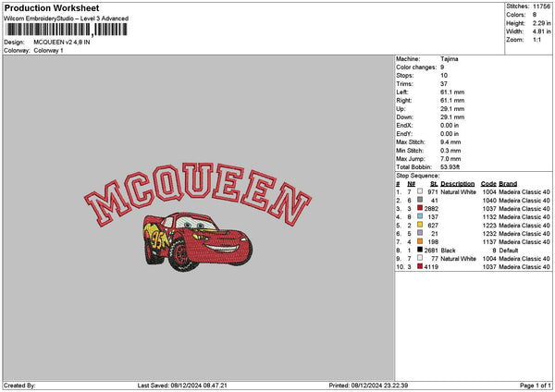Click the Brand column header
The width and height of the screenshot is (555, 392).
[508, 184]
